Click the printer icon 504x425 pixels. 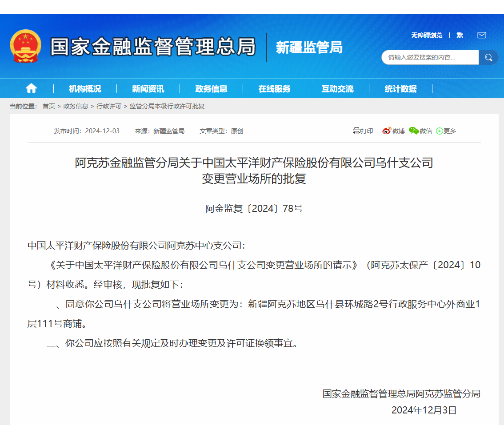(x=356, y=131)
